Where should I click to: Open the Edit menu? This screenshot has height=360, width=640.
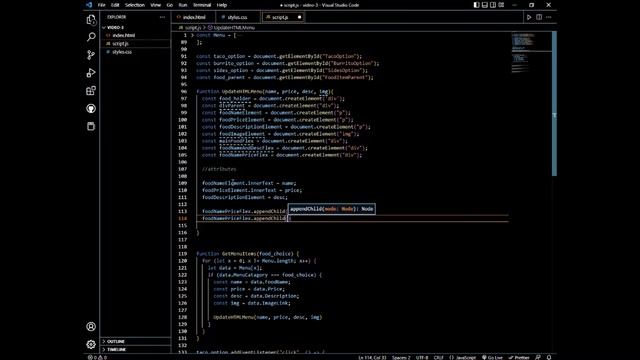[115, 5]
